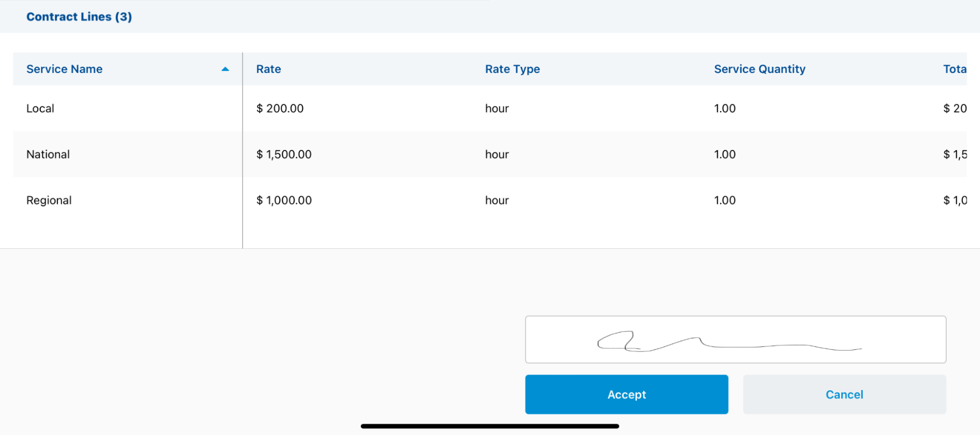Click the 1.00 quantity in Regional row
This screenshot has width=980, height=435.
tap(725, 200)
